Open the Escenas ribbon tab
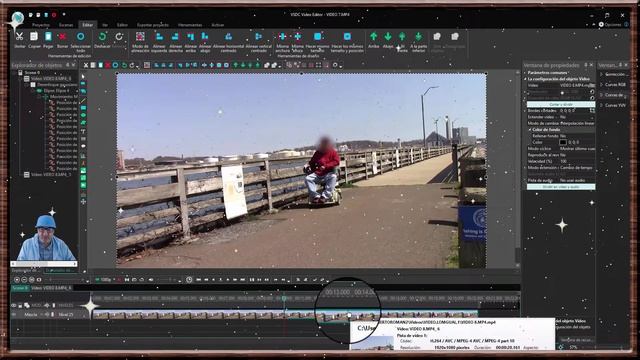The image size is (640, 360). 66,25
